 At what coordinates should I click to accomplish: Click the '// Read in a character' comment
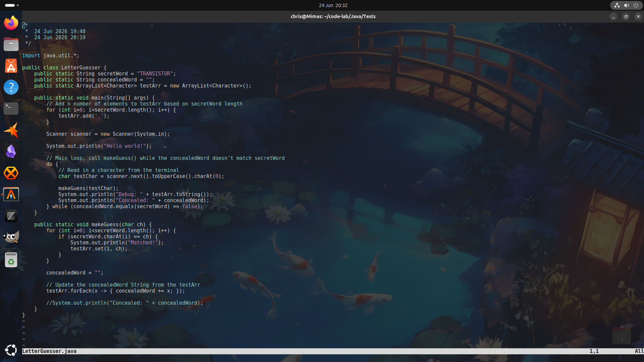click(x=119, y=170)
